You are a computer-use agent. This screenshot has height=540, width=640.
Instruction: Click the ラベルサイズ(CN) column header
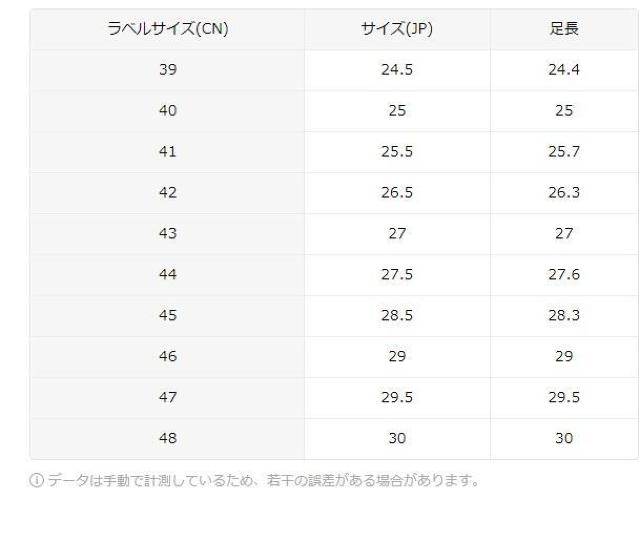[168, 29]
